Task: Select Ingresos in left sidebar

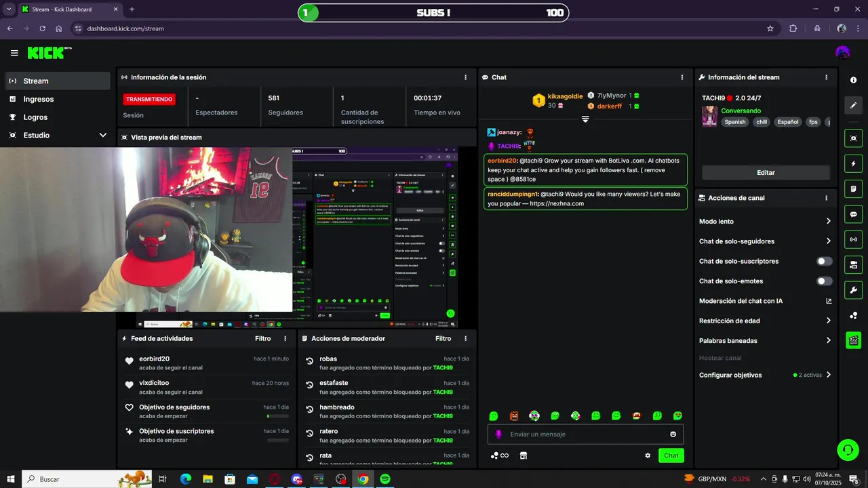Action: coord(57,99)
